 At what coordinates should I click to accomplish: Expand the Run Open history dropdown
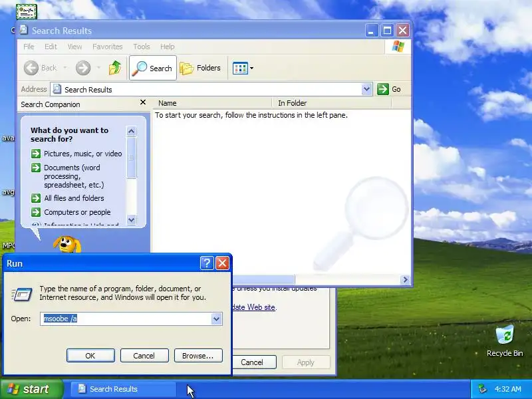pyautogui.click(x=216, y=319)
